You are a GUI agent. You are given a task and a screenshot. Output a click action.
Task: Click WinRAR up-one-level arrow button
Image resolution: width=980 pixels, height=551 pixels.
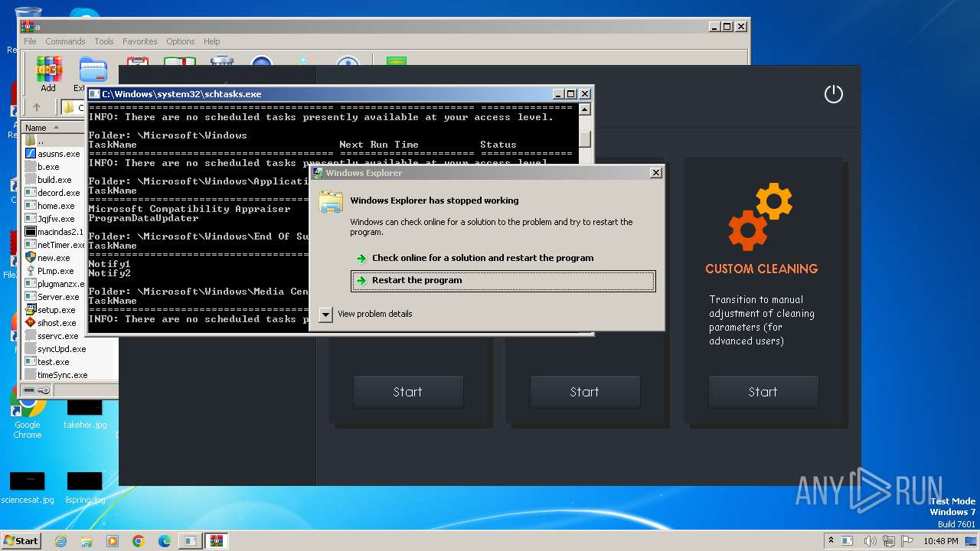coord(36,108)
